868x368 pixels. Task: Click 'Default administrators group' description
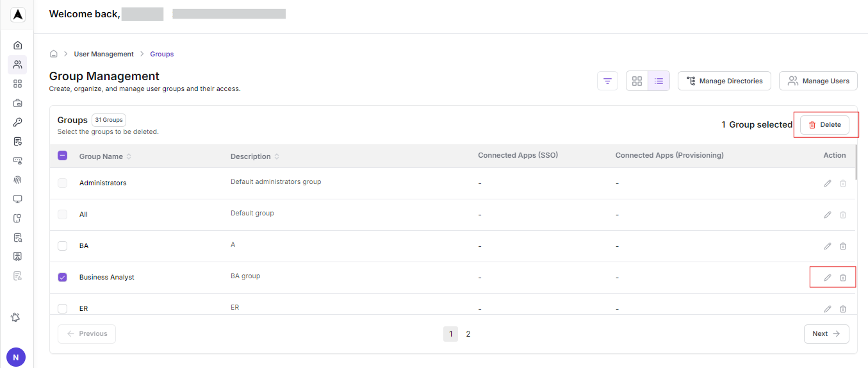pos(276,181)
